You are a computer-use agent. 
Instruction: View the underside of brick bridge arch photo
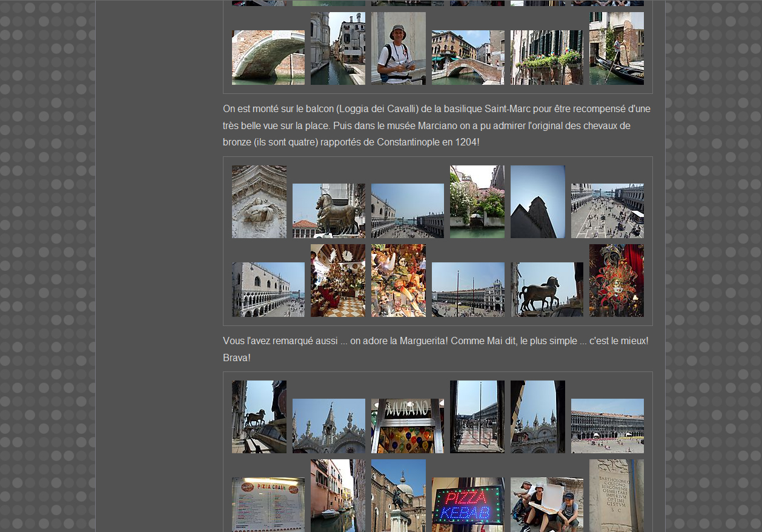[x=268, y=58]
